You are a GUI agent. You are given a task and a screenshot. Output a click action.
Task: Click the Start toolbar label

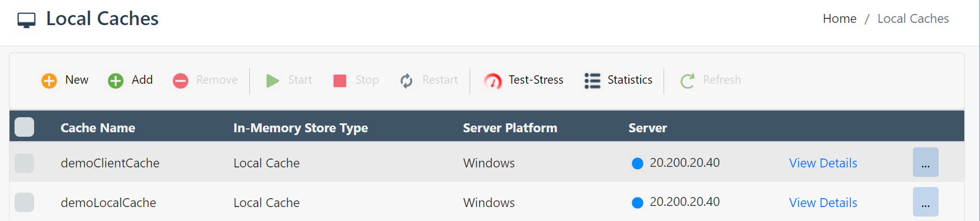pyautogui.click(x=300, y=80)
